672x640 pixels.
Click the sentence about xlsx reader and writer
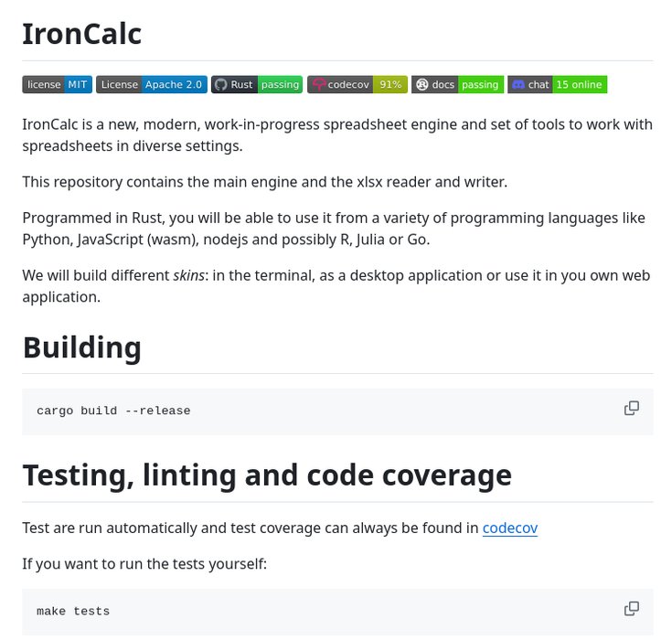(265, 182)
